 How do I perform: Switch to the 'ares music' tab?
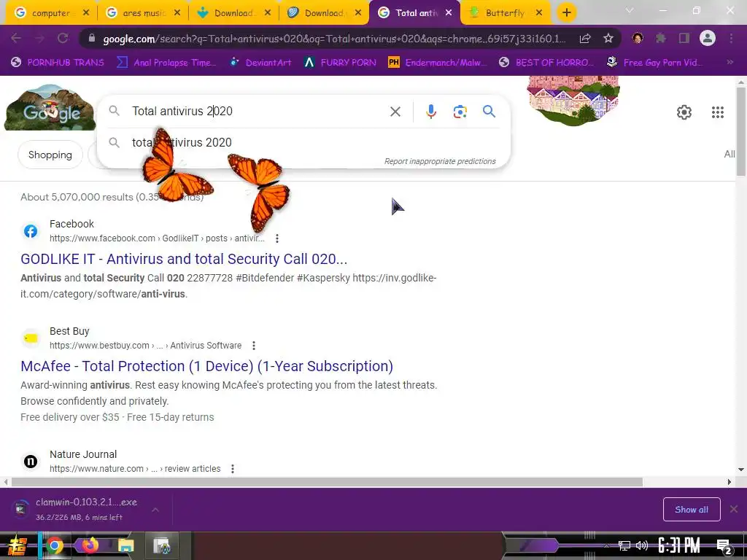point(142,13)
